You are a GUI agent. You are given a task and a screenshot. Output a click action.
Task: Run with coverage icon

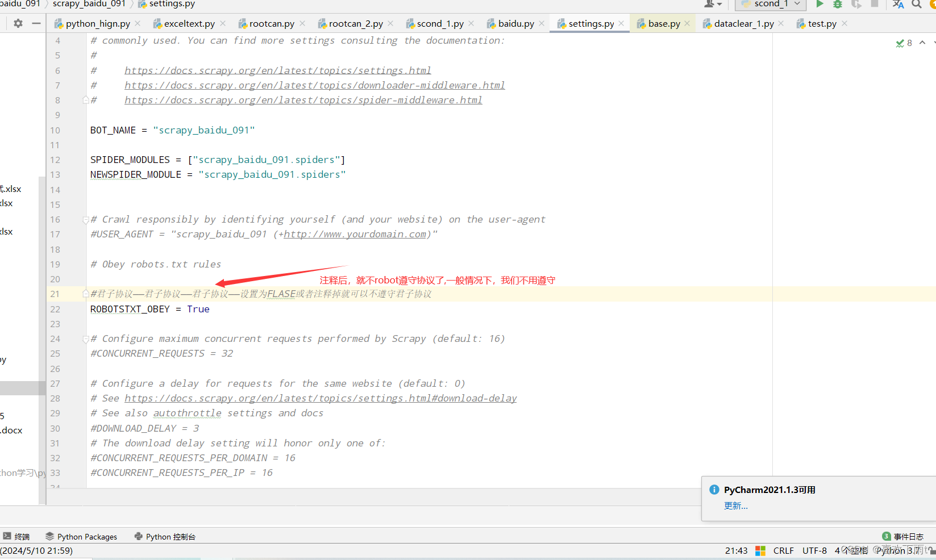pyautogui.click(x=856, y=4)
